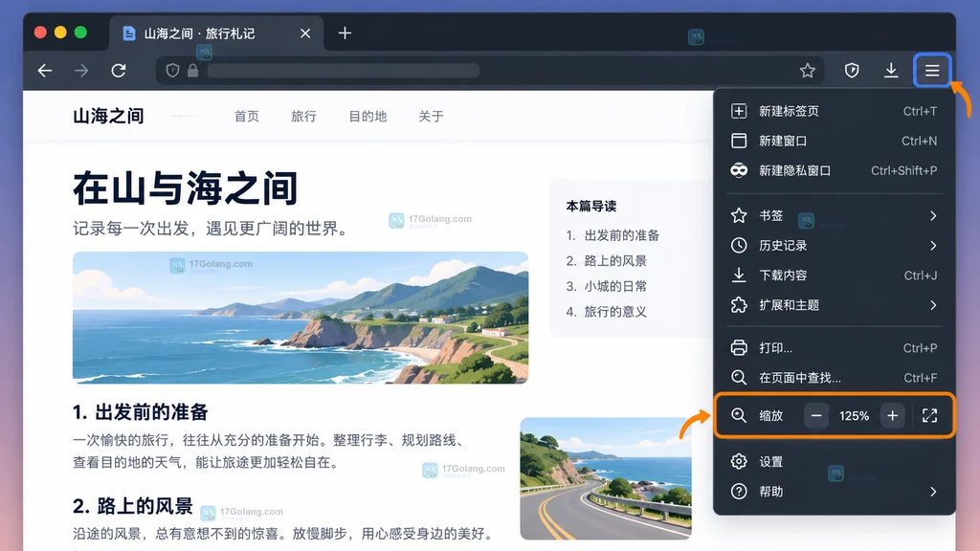Go forward using the forward arrow
The height and width of the screenshot is (551, 980).
pyautogui.click(x=81, y=71)
